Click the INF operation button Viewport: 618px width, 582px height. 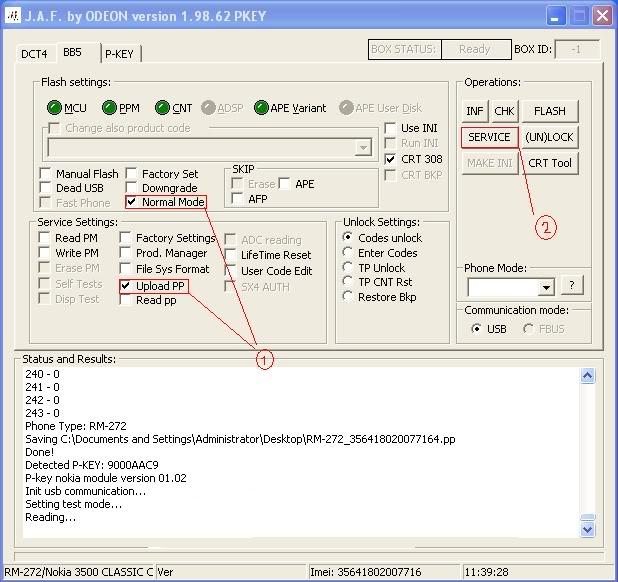click(x=475, y=111)
